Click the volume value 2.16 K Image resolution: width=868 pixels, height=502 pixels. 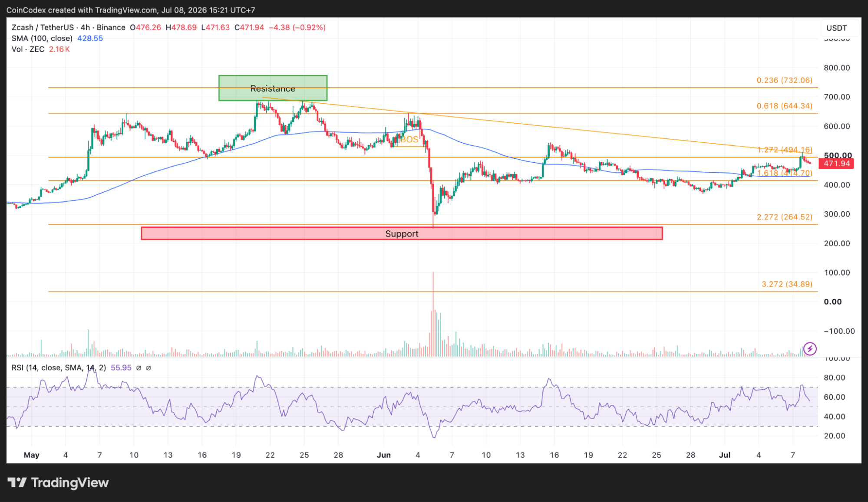(x=59, y=49)
